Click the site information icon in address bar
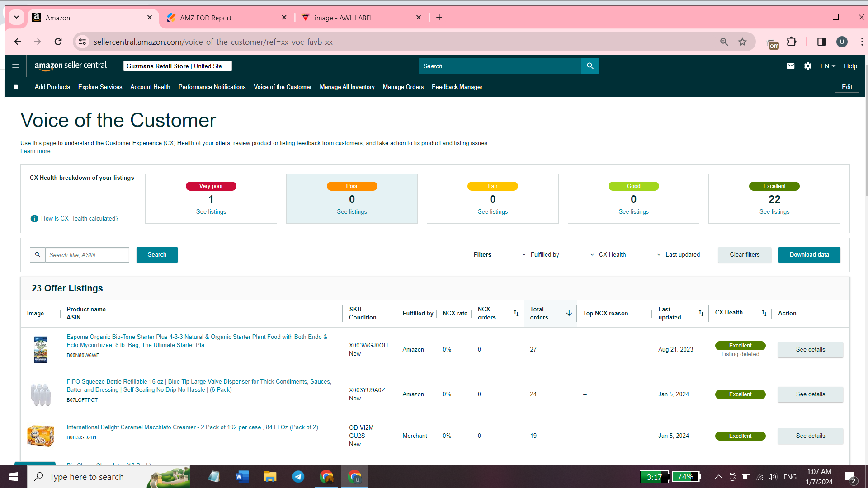This screenshot has width=868, height=488. pyautogui.click(x=82, y=42)
